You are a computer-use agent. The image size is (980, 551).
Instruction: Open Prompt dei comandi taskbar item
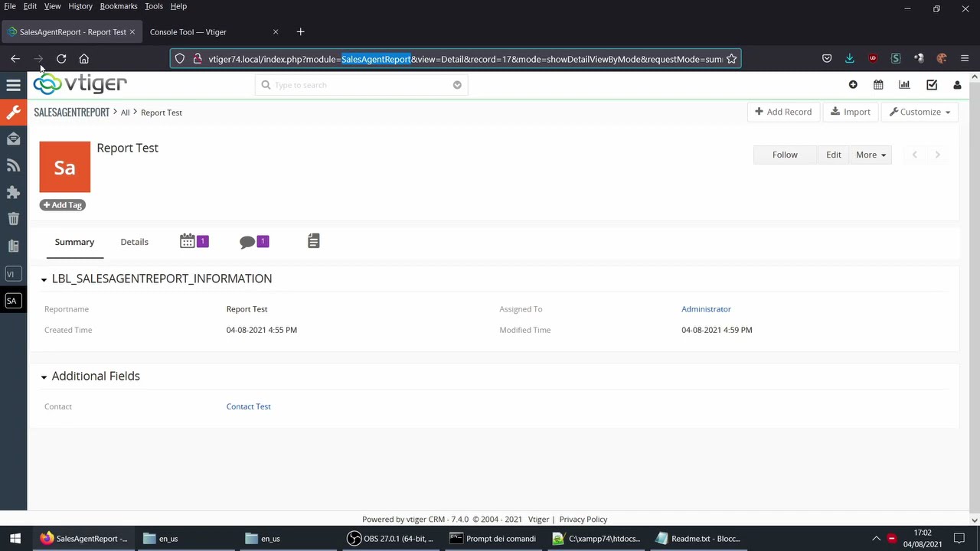pos(492,539)
